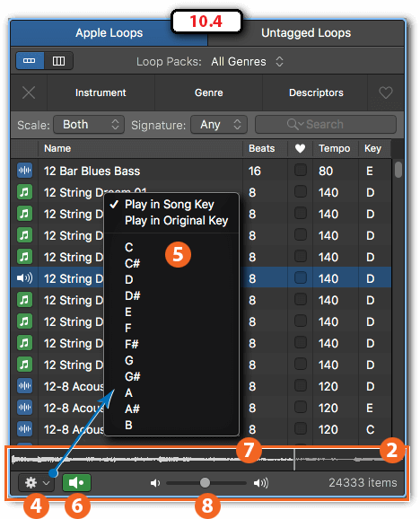Click the search magnifier icon
The height and width of the screenshot is (519, 420).
coord(292,124)
